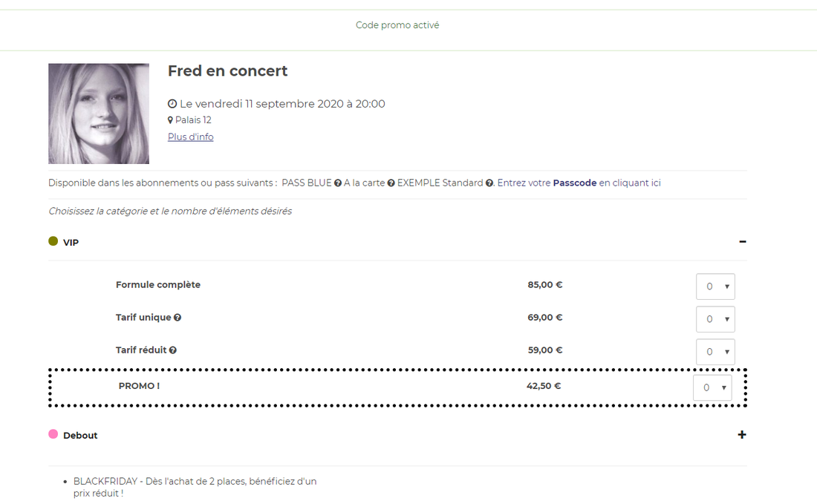The width and height of the screenshot is (817, 504).
Task: Open the Plus d'info link
Action: pos(191,137)
